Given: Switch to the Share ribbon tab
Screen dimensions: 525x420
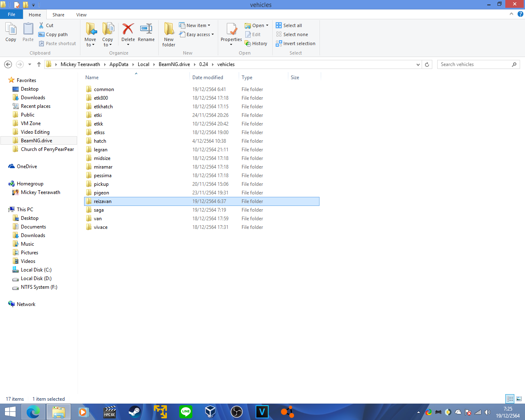Looking at the screenshot, I should tap(58, 15).
